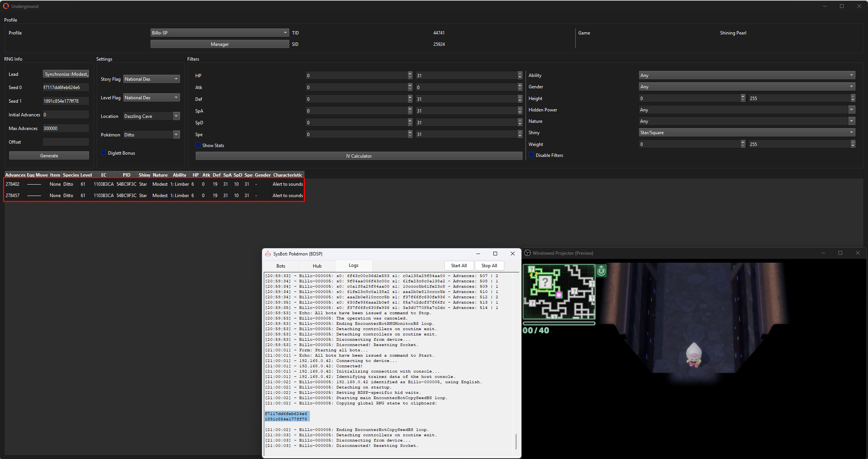Enable the Diglett Bonus checkbox

[104, 153]
